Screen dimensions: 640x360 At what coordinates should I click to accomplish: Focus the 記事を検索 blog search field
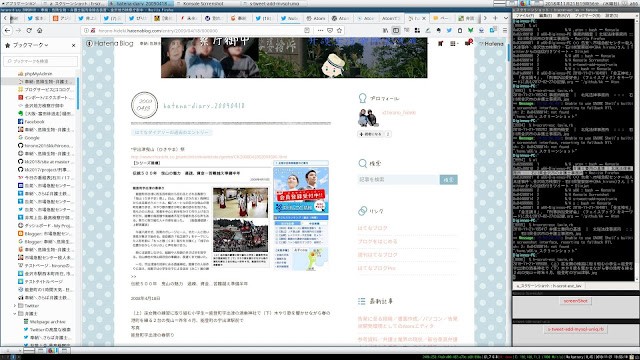coord(398,180)
